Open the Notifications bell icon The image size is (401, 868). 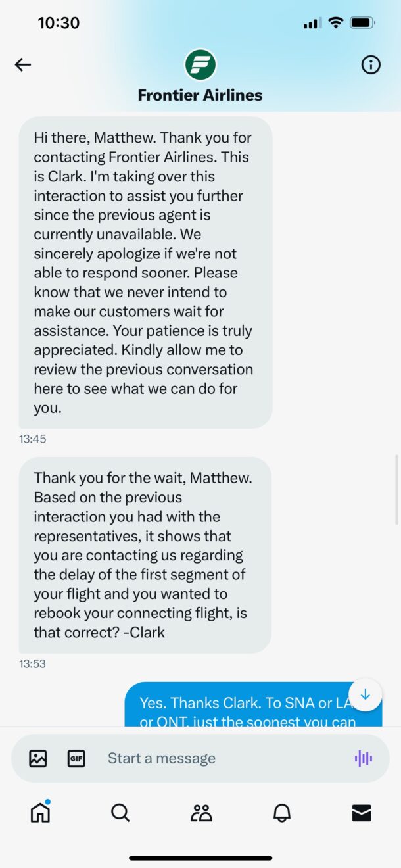281,812
